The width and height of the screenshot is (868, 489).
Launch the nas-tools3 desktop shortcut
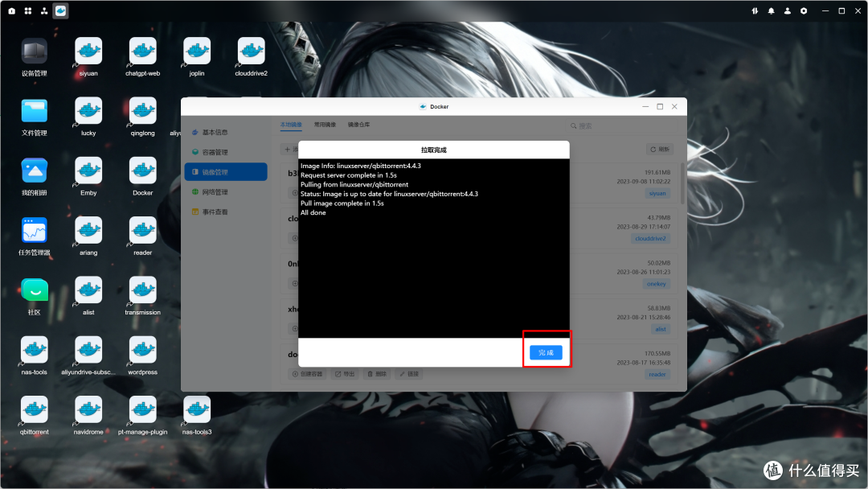pyautogui.click(x=197, y=416)
